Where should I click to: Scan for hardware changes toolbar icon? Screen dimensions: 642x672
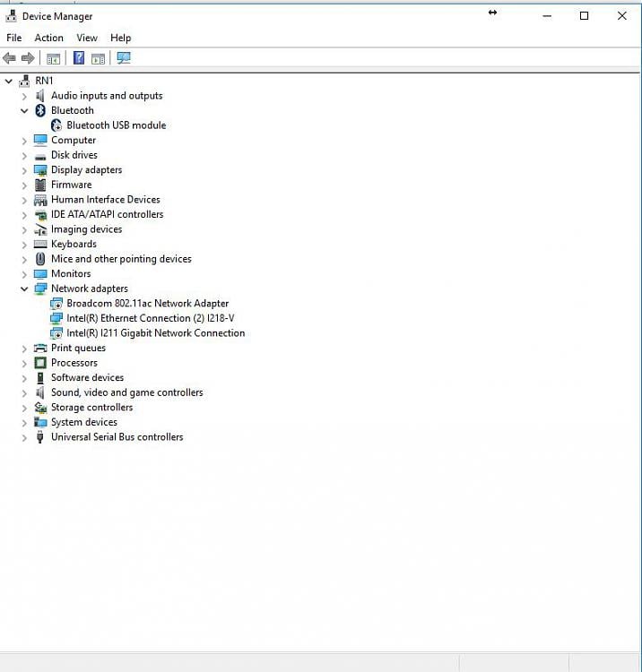point(124,58)
